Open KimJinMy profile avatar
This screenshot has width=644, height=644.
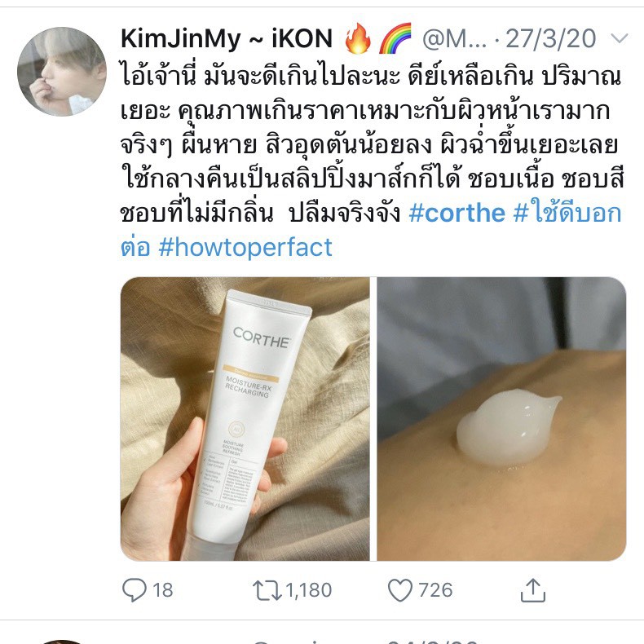point(62,72)
